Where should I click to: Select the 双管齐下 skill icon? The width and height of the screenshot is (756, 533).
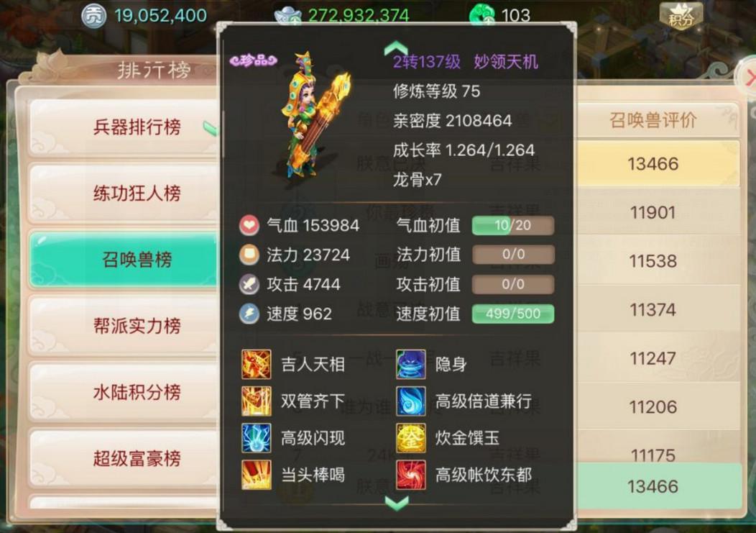[x=256, y=401]
